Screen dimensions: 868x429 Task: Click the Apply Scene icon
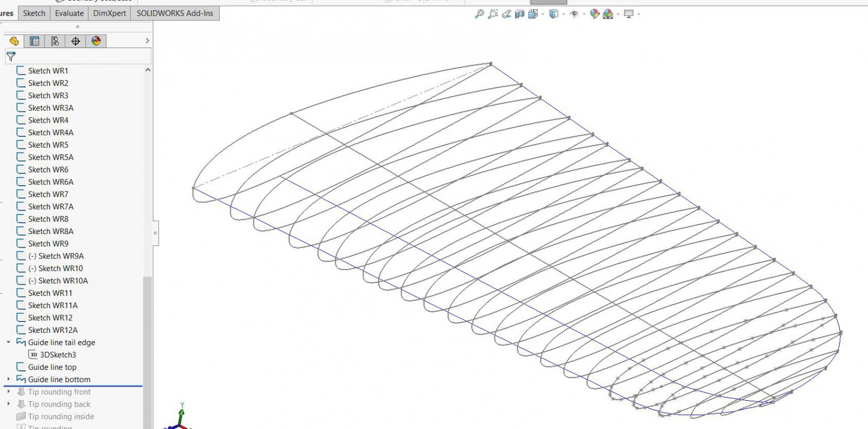608,14
